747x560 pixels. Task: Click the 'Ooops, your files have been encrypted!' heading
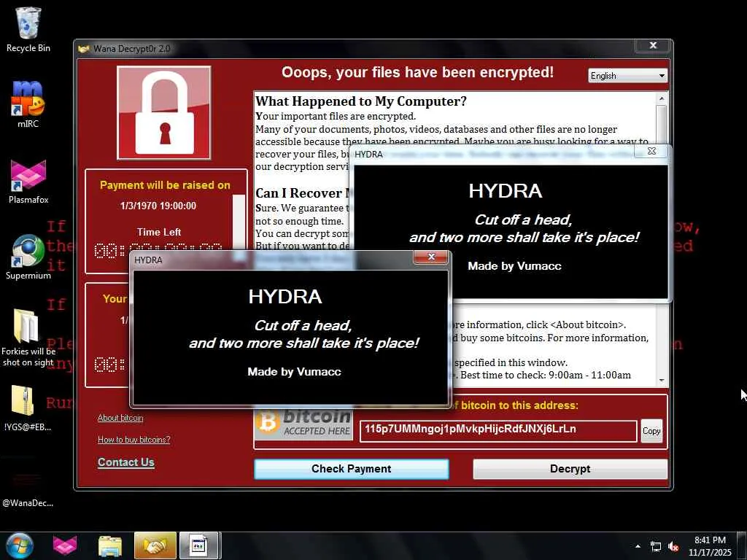pyautogui.click(x=417, y=72)
